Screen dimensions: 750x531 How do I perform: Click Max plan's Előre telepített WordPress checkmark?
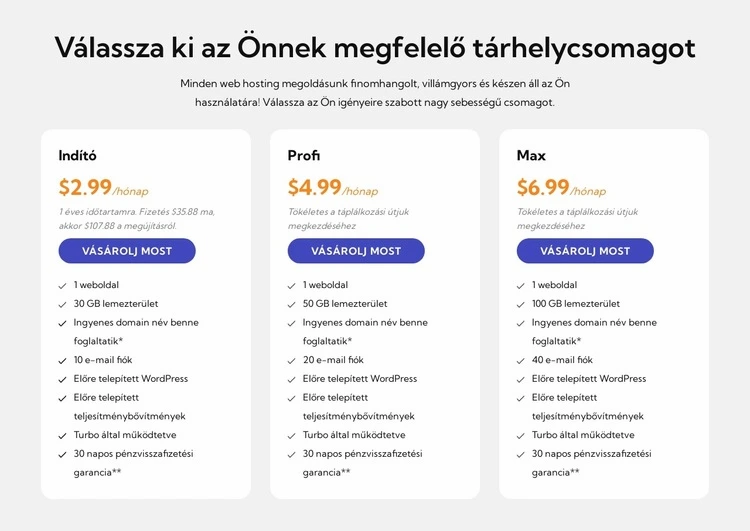coord(522,379)
